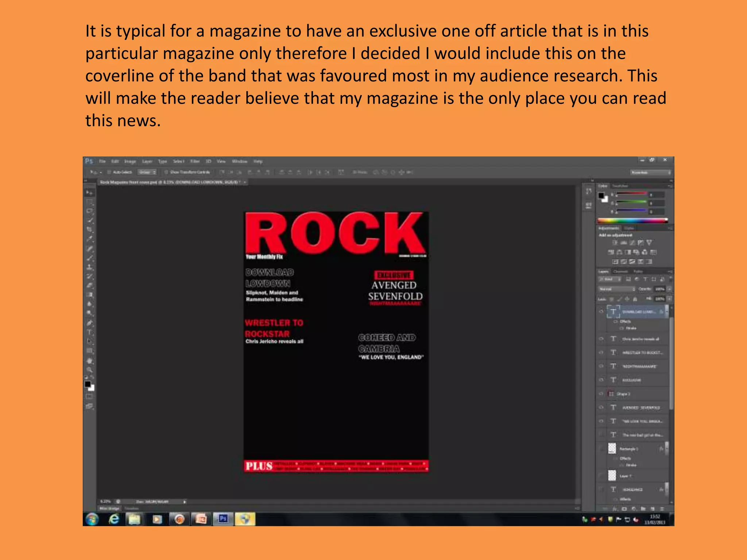Click the Windows Start button

click(92, 519)
